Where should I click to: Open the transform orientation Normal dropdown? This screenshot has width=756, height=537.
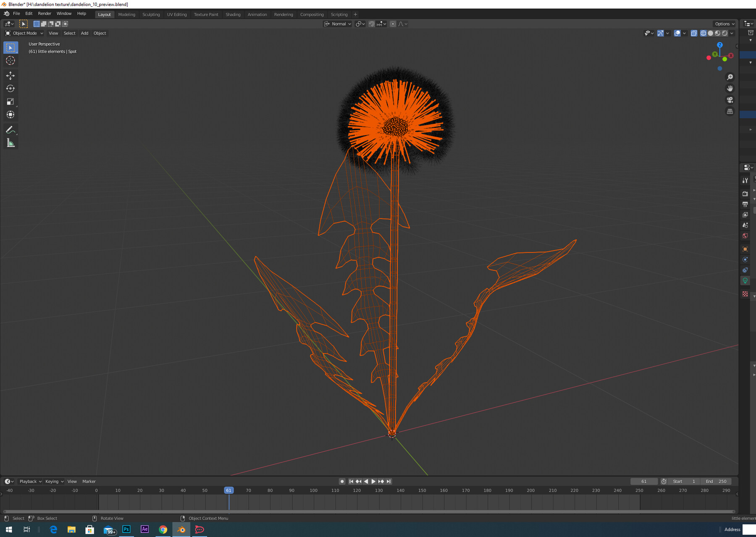coord(337,24)
